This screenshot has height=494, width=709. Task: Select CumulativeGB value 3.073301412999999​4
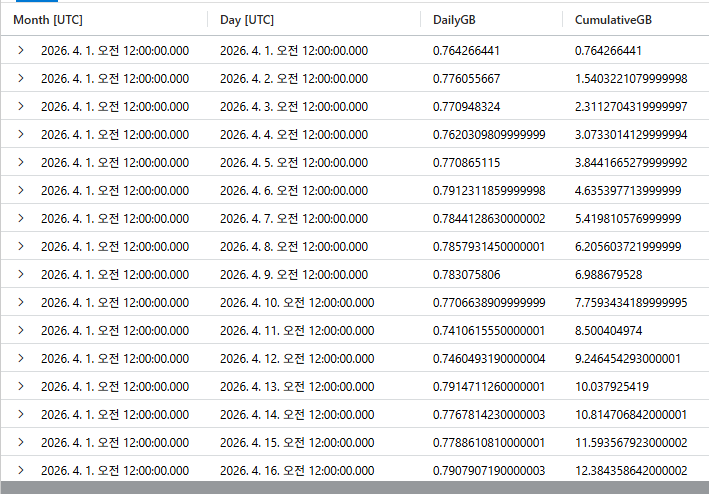[631, 135]
